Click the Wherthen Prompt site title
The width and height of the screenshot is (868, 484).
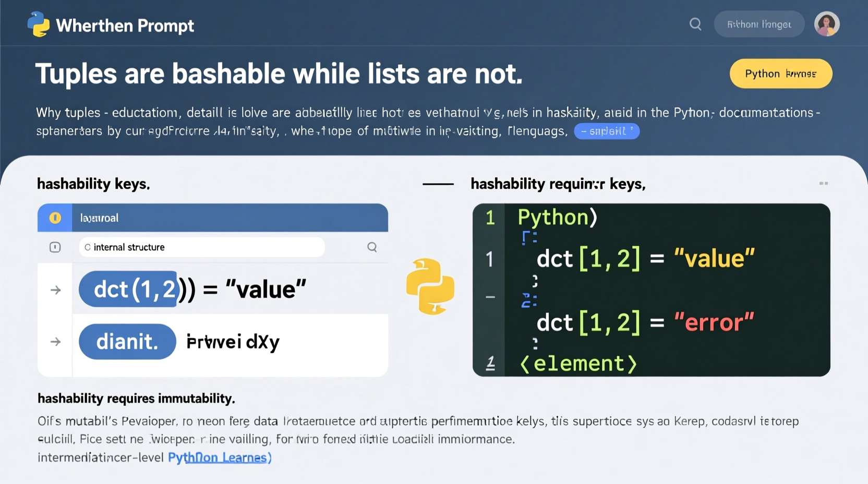125,26
